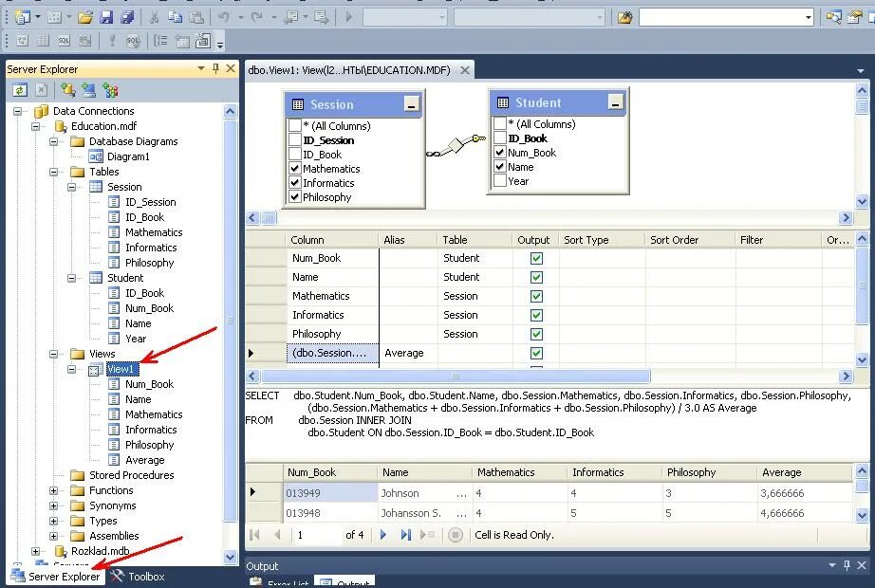Click the Verify SQL Syntax icon

133,40
